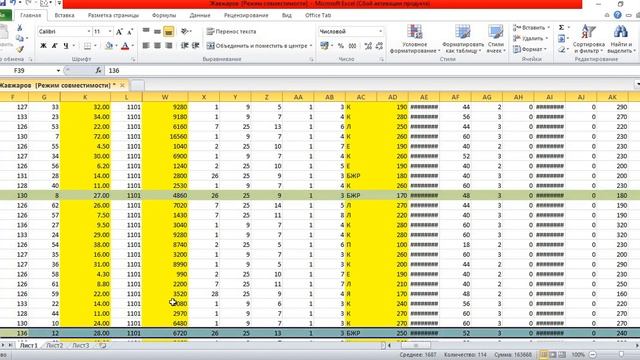Image resolution: width=640 pixels, height=360 pixels.
Task: Click the Copy icon in clipboard group
Action: pos(19,38)
